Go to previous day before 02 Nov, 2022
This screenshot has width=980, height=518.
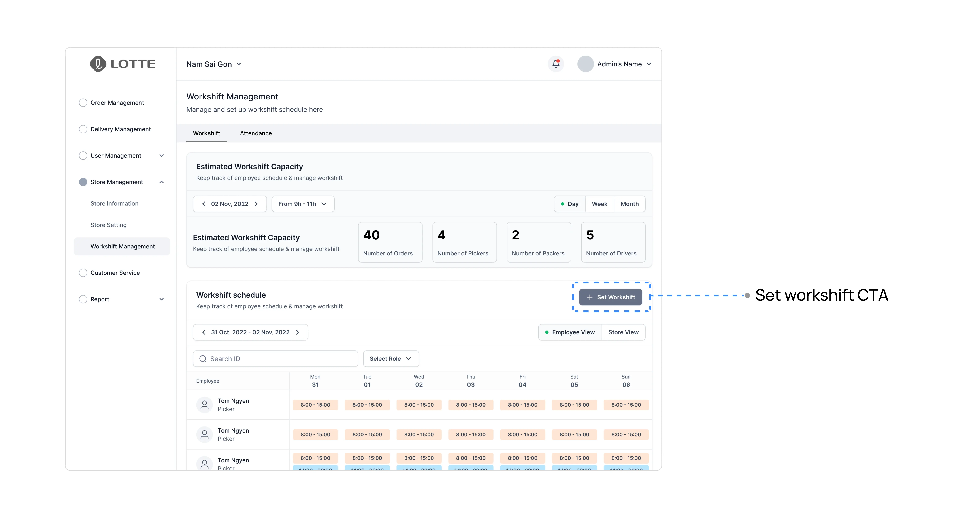pos(204,204)
